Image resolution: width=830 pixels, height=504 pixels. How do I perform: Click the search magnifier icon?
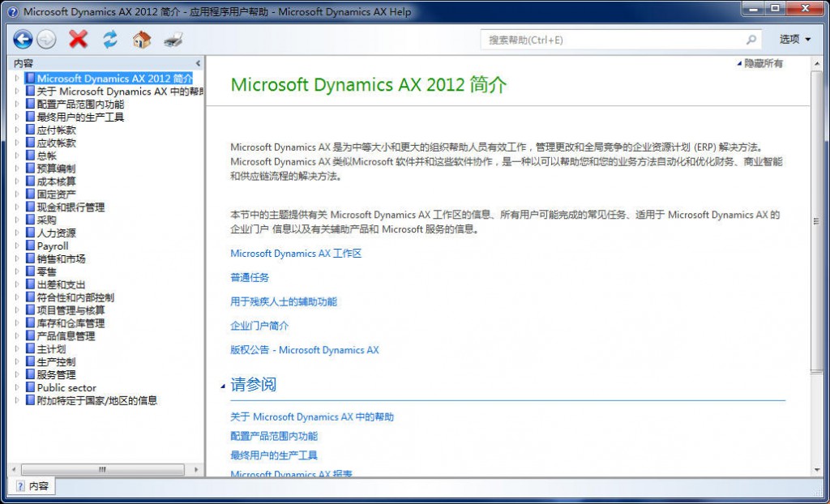751,40
